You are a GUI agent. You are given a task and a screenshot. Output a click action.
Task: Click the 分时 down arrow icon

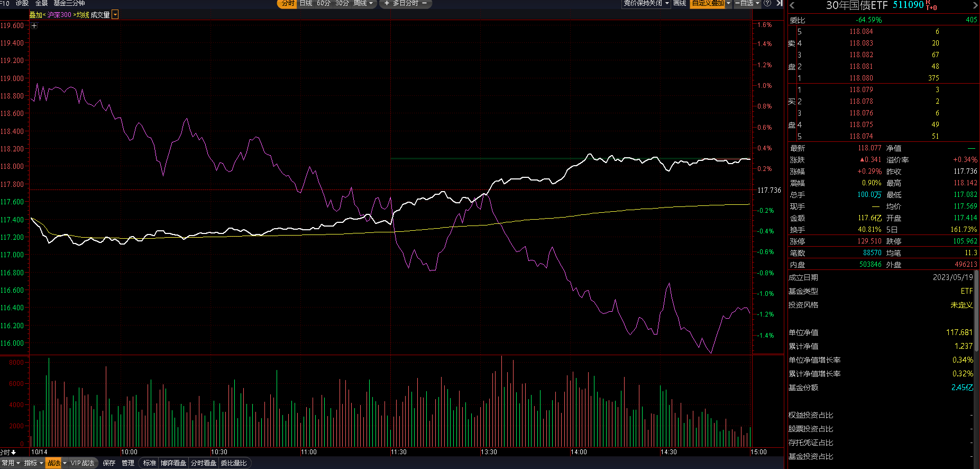13,452
